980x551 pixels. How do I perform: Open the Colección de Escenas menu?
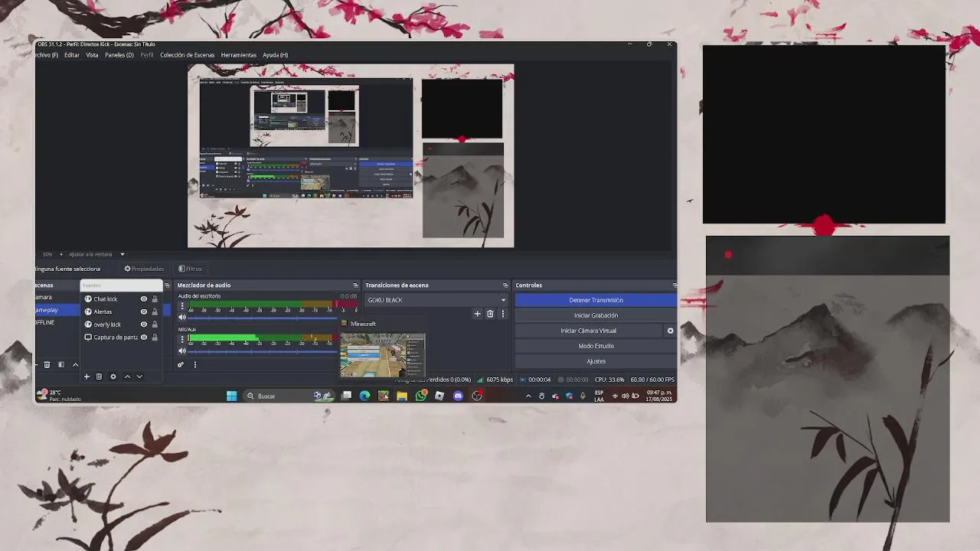(188, 55)
